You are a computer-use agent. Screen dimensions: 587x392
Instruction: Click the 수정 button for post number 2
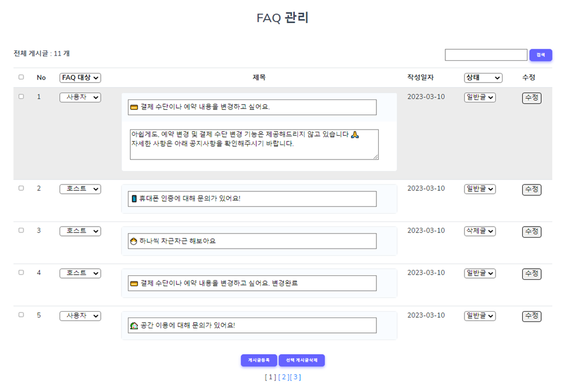pos(531,189)
